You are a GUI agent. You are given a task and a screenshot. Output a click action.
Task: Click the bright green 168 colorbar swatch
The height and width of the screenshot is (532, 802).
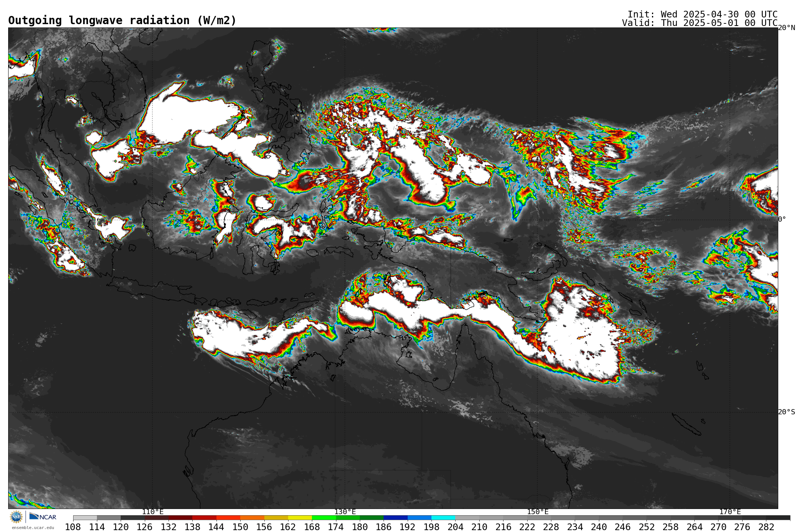pyautogui.click(x=324, y=518)
